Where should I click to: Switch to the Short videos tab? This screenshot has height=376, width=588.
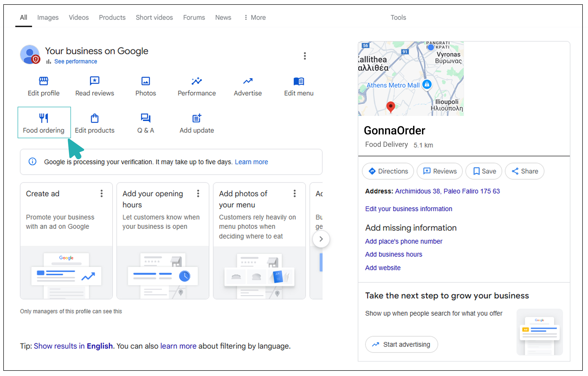(x=154, y=17)
